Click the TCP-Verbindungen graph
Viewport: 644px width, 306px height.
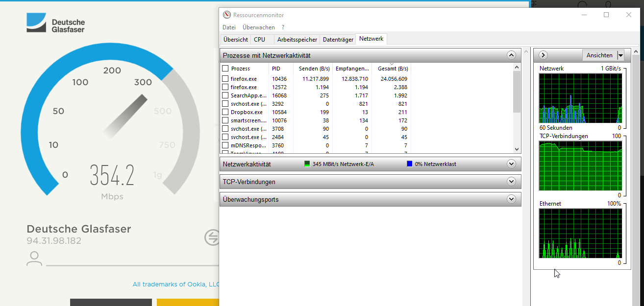(580, 165)
